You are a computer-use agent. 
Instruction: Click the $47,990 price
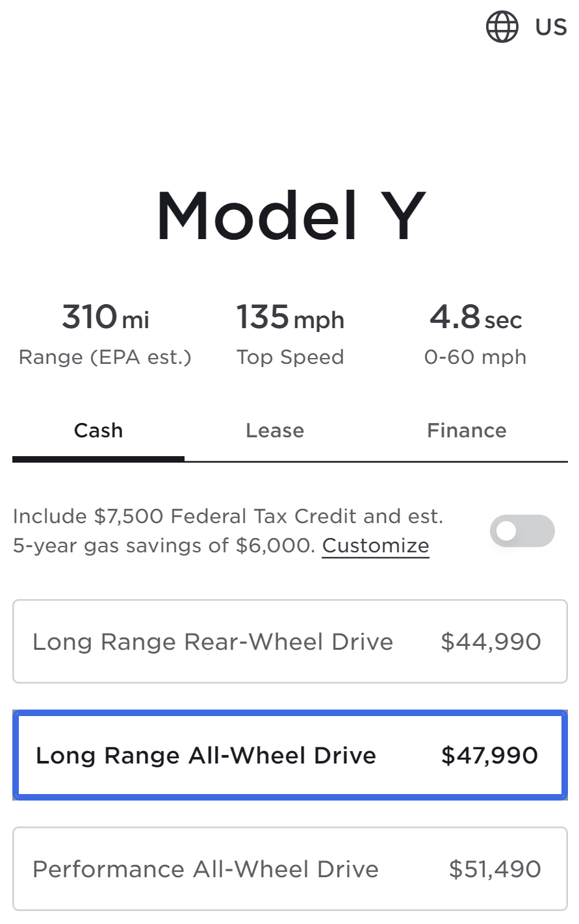(489, 756)
